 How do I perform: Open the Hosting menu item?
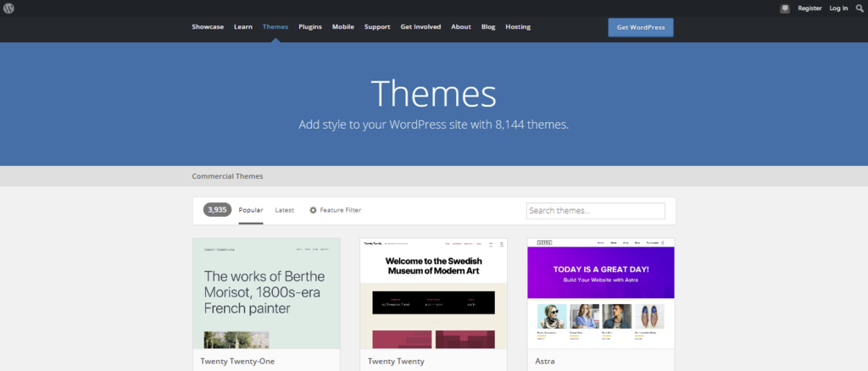(x=518, y=27)
